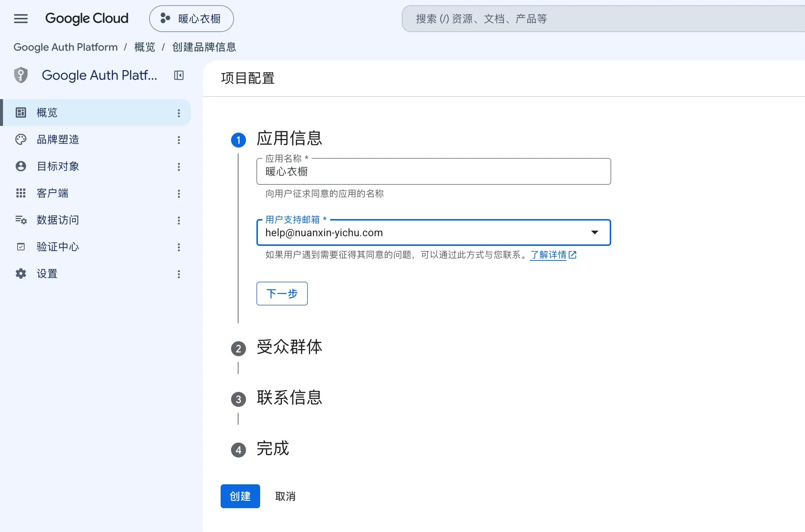
Task: Click the 下一步 button
Action: point(282,294)
